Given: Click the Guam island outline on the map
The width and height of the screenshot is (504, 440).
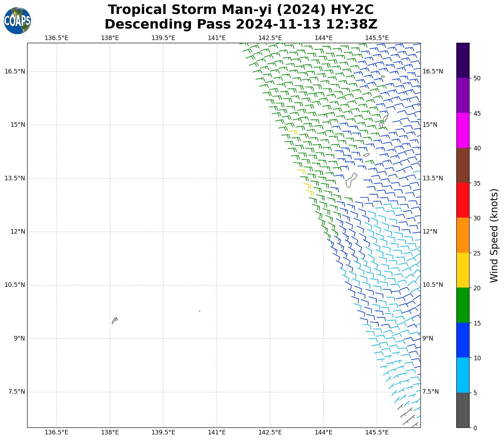Looking at the screenshot, I should coord(351,180).
